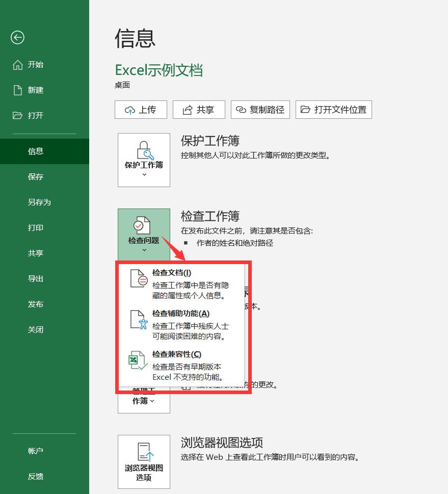Click the 检查兼容性 compatibility checker icon
The height and width of the screenshot is (494, 448).
pos(137,360)
